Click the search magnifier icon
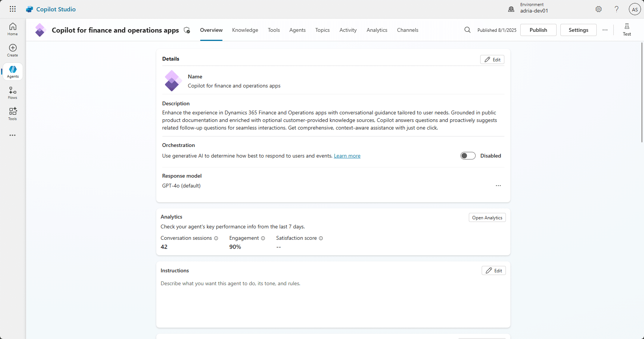This screenshot has height=339, width=644. click(468, 30)
